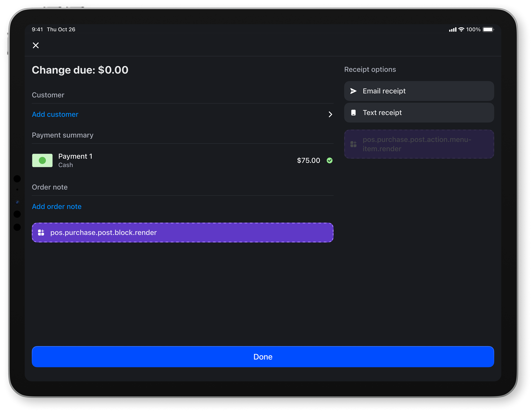This screenshot has height=412, width=532.
Task: Check the battery icon in status bar
Action: pyautogui.click(x=488, y=29)
